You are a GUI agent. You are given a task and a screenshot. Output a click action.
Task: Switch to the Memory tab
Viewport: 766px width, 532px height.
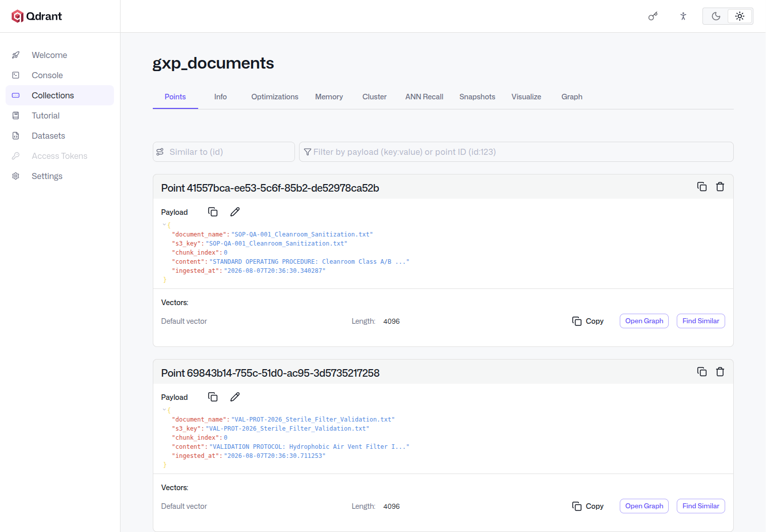[x=329, y=97]
